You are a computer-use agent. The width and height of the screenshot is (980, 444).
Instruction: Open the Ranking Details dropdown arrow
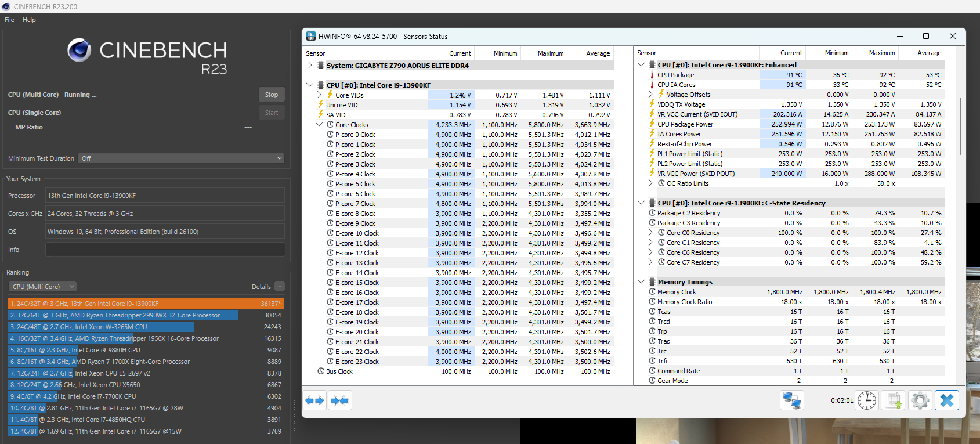[x=280, y=287]
